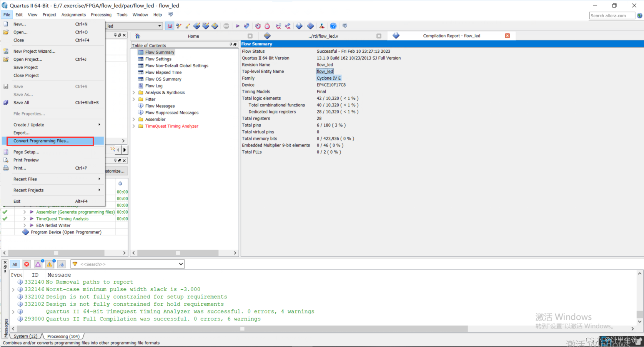
Task: Expand TimeQuest Timing Analyzer folder
Action: [x=134, y=126]
